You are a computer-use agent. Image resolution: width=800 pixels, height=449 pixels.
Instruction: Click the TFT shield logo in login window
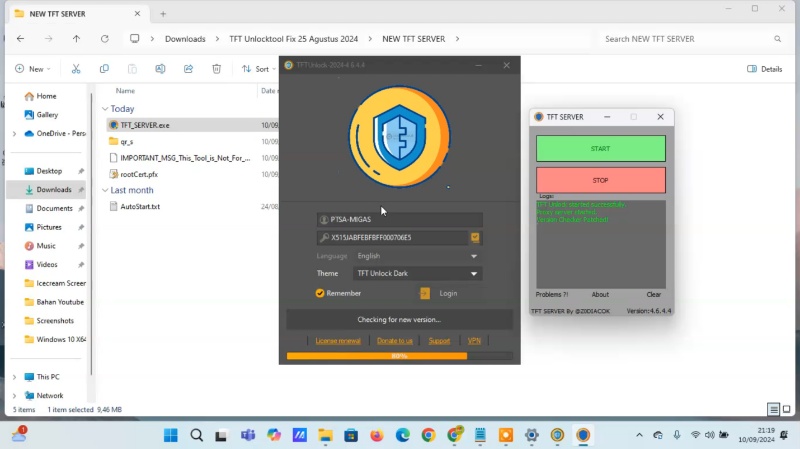[x=399, y=137]
